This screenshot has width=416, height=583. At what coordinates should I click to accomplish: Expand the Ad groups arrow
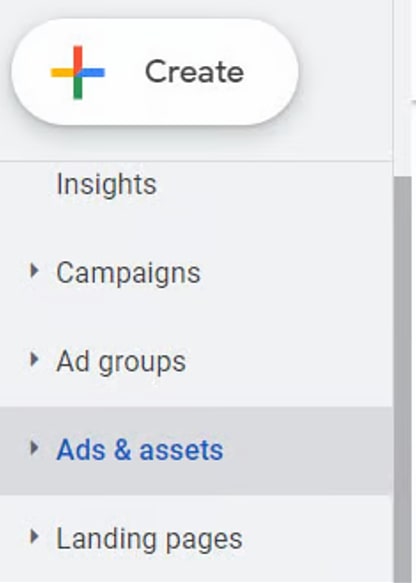pyautogui.click(x=34, y=360)
